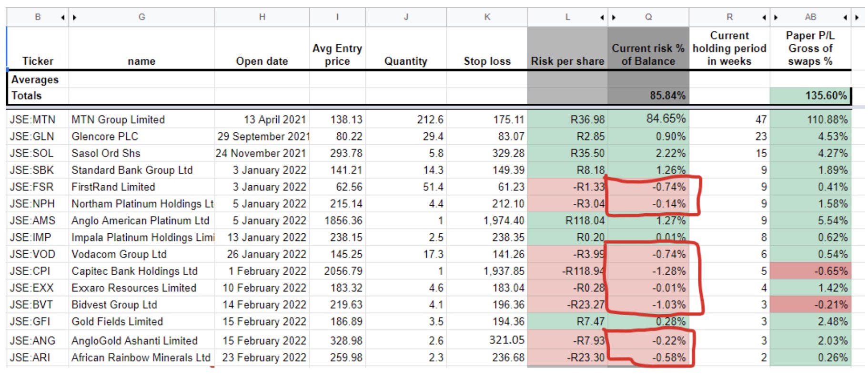Expand hidden columns right of column B
Screen dimensions: 868x379
pyautogui.click(x=62, y=18)
